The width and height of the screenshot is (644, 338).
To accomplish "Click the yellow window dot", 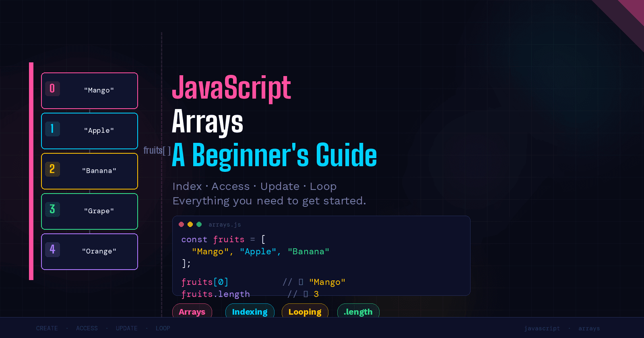I will click(190, 225).
